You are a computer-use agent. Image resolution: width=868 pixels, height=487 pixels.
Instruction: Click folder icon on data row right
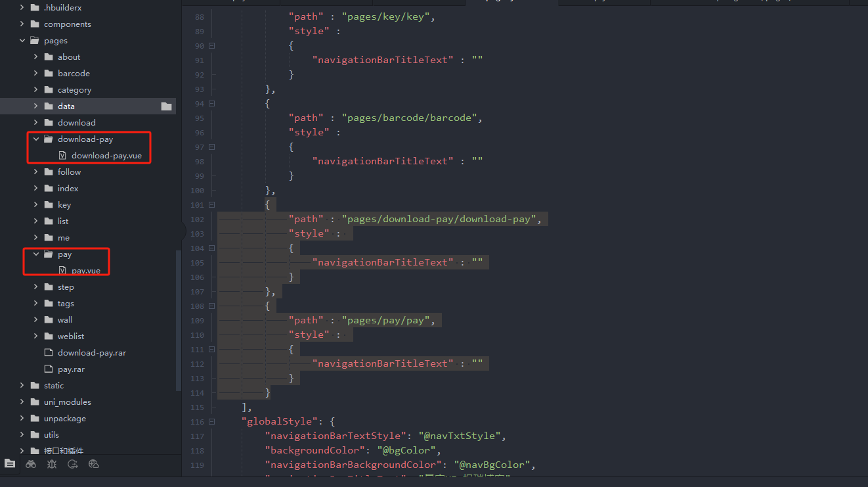(166, 106)
